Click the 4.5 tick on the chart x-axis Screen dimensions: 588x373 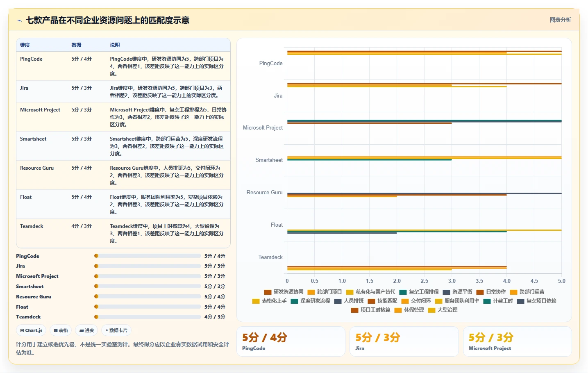coord(534,281)
